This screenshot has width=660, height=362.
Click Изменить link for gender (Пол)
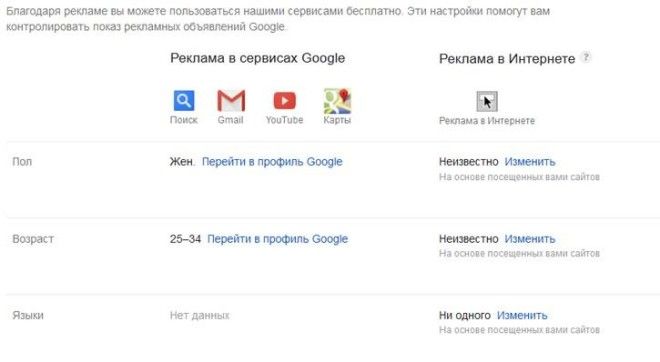pos(530,162)
